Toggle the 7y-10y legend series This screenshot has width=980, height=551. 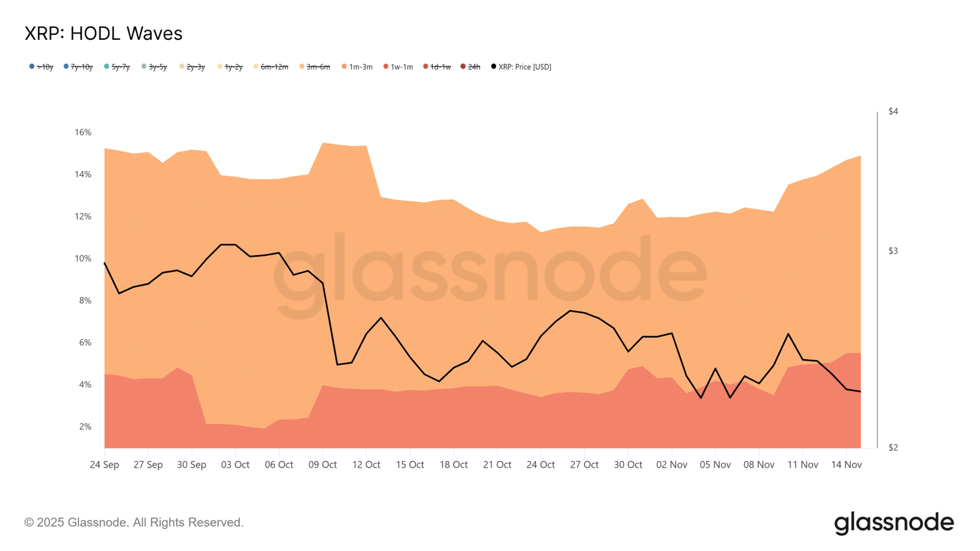(78, 67)
